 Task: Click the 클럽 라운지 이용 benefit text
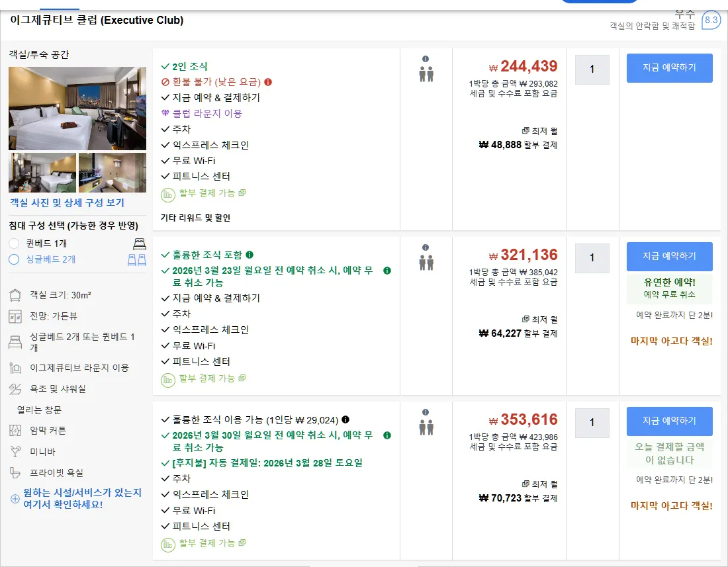pyautogui.click(x=207, y=113)
